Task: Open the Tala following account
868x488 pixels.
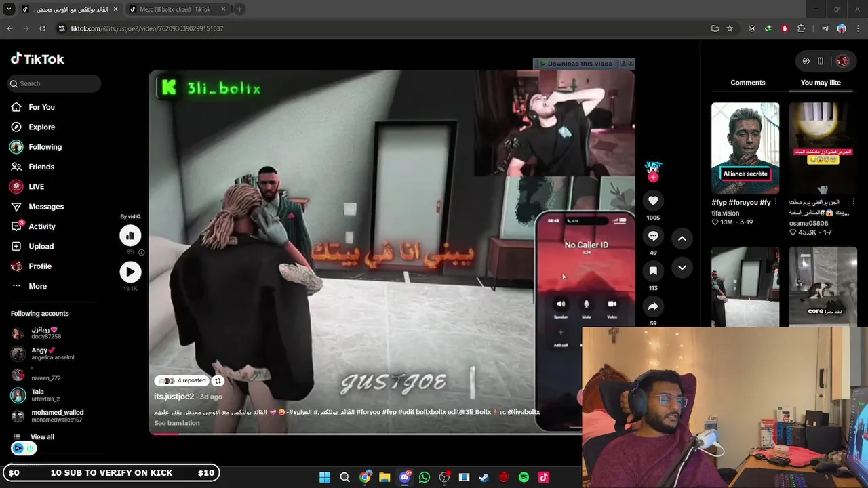Action: pos(35,395)
